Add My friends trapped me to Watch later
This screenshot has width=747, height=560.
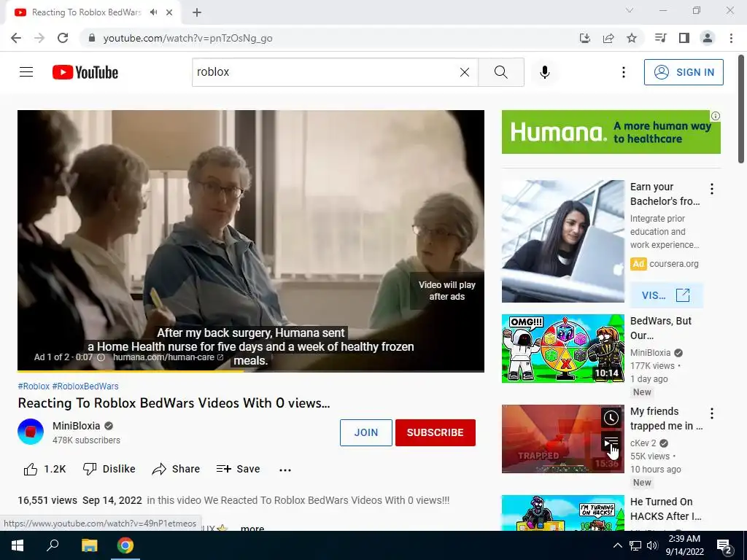[611, 418]
